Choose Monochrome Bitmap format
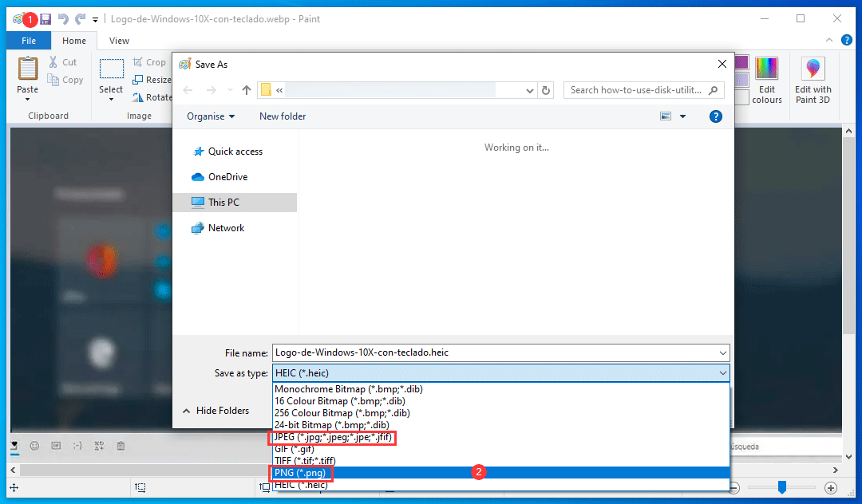This screenshot has height=504, width=862. 500,388
